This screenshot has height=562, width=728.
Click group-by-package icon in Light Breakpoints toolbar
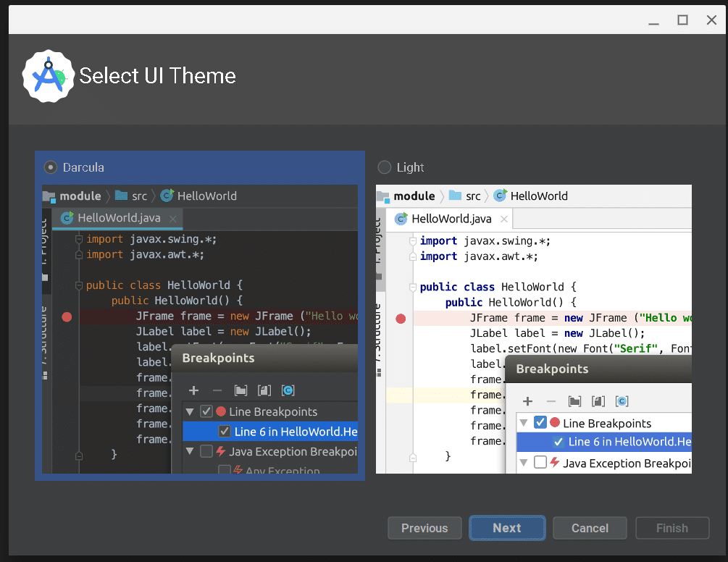tap(574, 401)
